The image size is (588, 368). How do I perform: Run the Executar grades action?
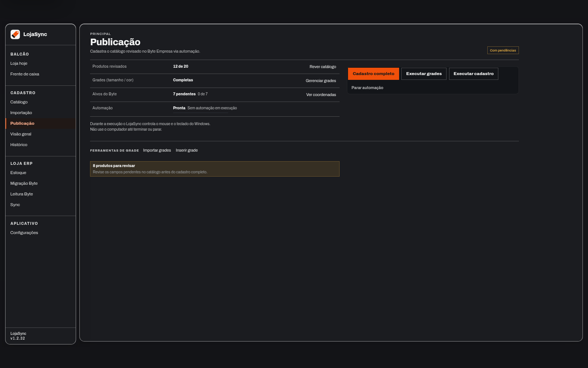coord(424,74)
